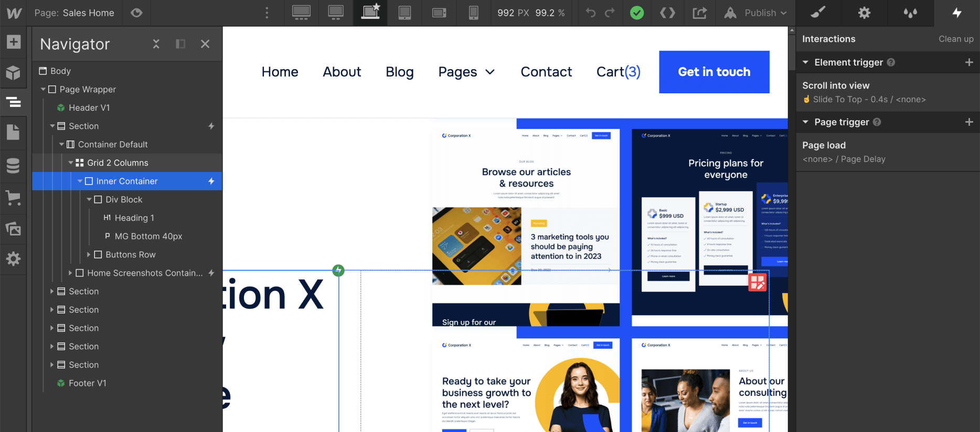Open the three-dot options menu
The height and width of the screenshot is (432, 980).
pyautogui.click(x=267, y=13)
